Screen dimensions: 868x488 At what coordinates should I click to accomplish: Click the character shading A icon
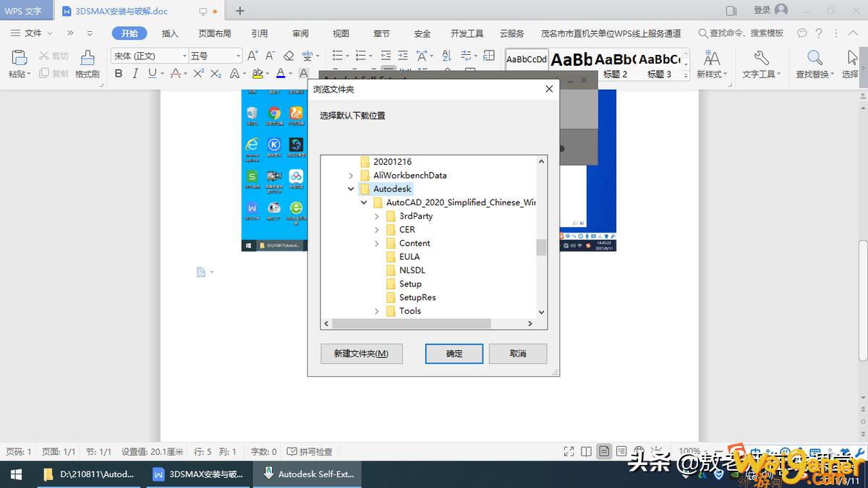(x=304, y=74)
